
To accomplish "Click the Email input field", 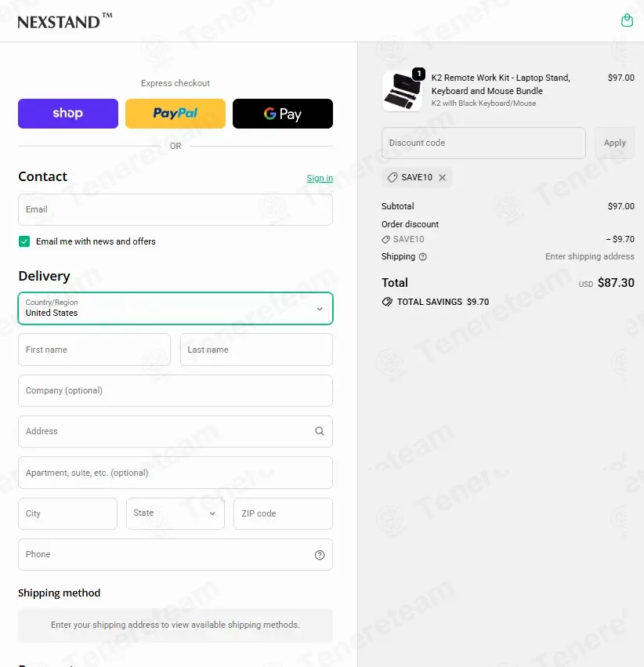I will [175, 210].
